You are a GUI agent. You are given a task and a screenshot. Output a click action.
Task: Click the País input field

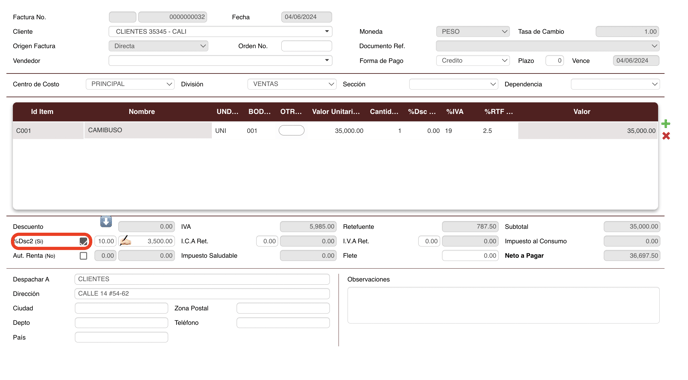[122, 337]
